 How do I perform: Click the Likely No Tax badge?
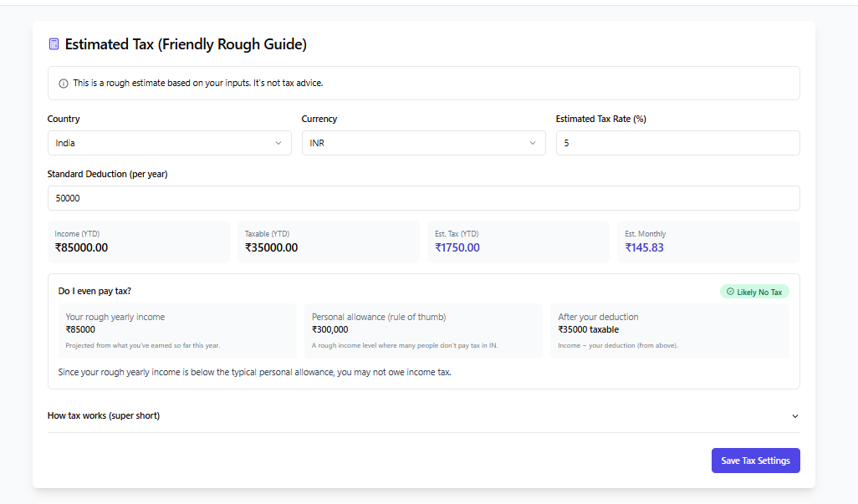(753, 291)
